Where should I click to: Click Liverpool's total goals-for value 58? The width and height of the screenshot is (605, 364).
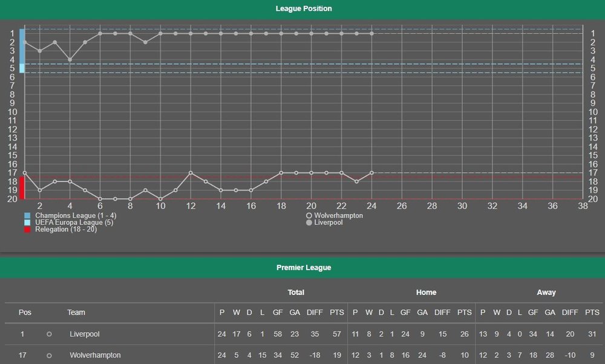click(x=278, y=334)
